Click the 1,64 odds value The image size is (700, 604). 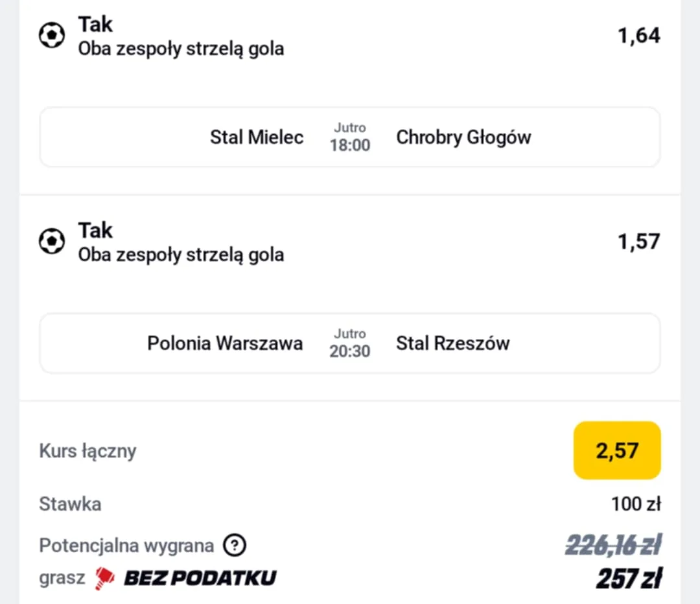[638, 36]
